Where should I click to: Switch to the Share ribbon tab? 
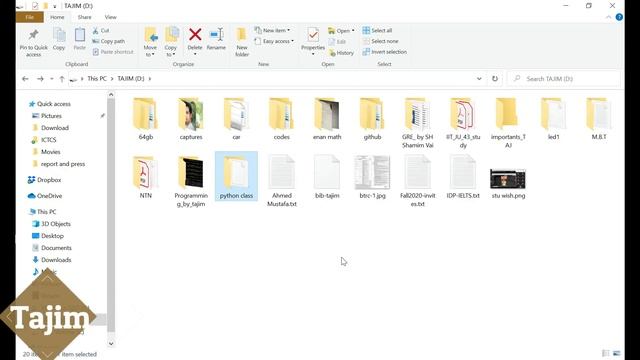coord(84,17)
